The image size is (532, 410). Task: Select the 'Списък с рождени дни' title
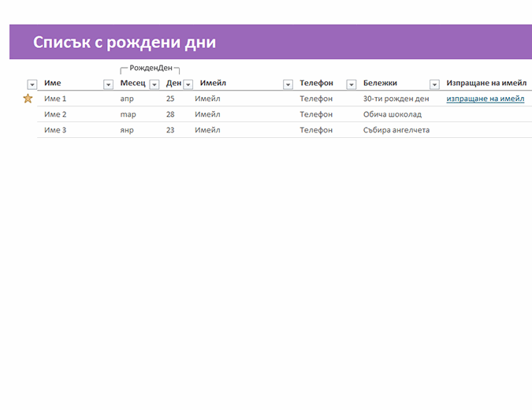pos(125,43)
